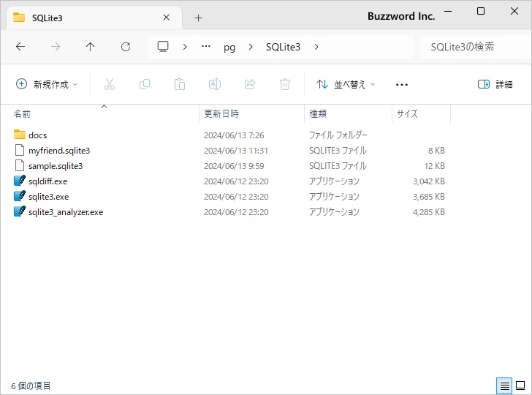Select the sqlite3_analyzer.exe feather icon
532x395 pixels.
(20, 211)
